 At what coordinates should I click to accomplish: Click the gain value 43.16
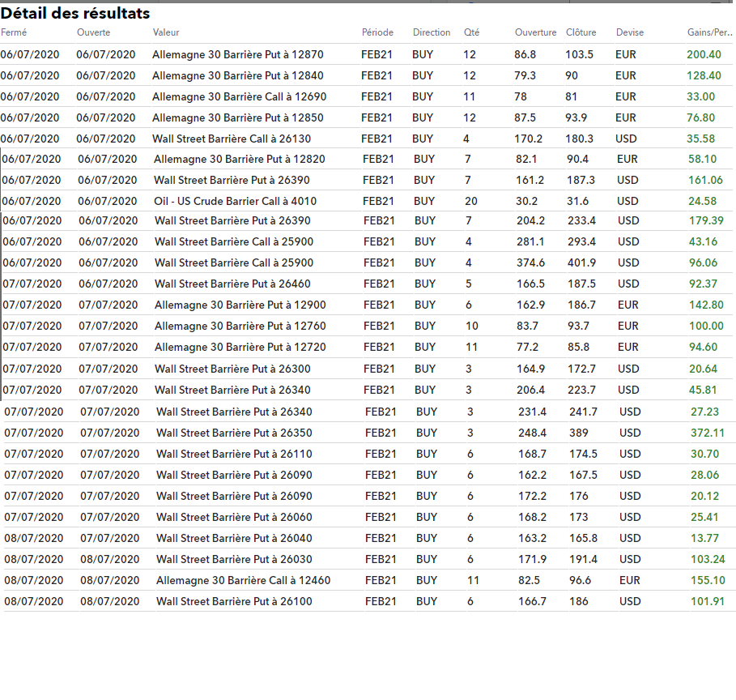click(703, 242)
